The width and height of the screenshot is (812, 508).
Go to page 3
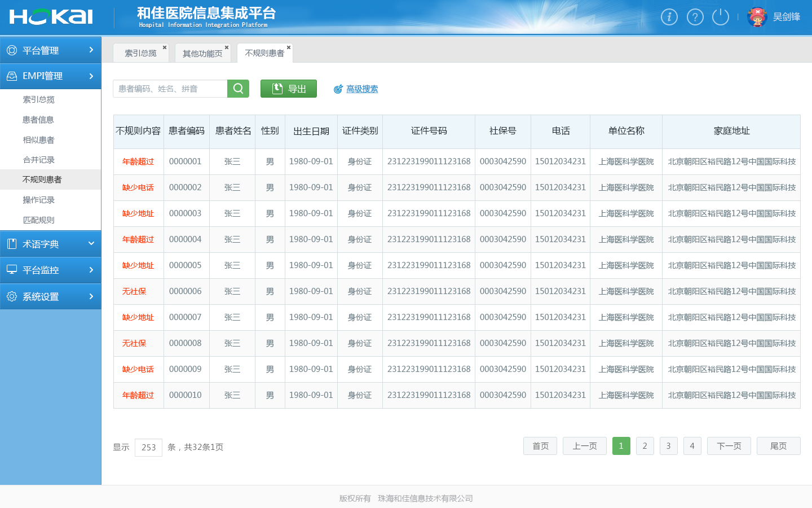coord(669,446)
